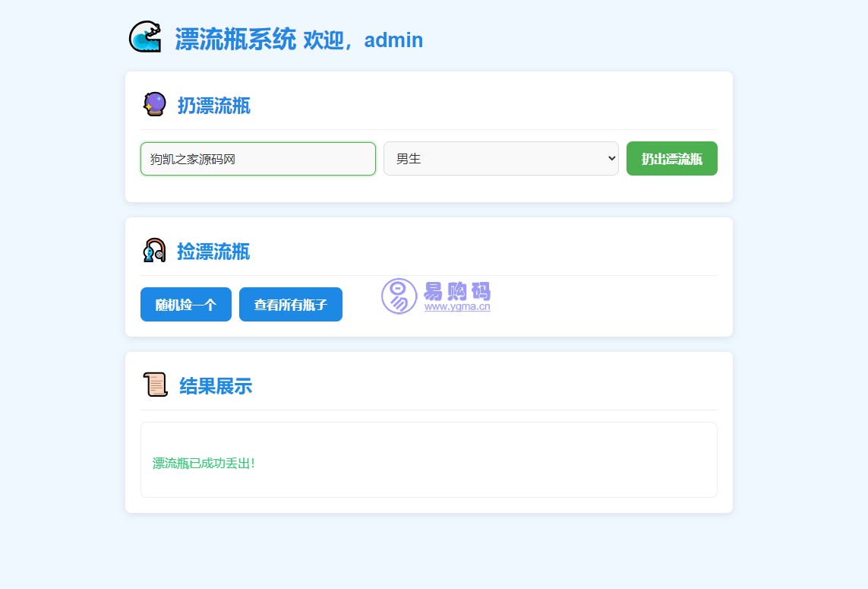Screen dimensions: 868x589
Task: Click the 漂流瓶系统 page title
Action: (x=235, y=40)
